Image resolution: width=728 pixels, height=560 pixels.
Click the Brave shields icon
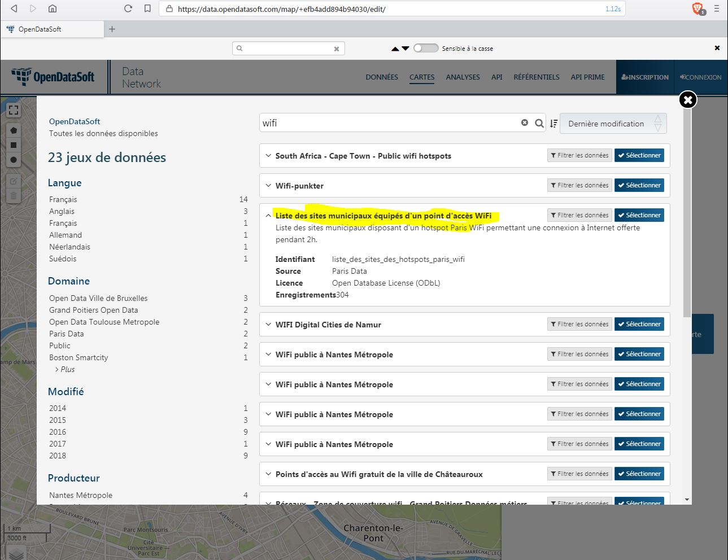pos(698,8)
